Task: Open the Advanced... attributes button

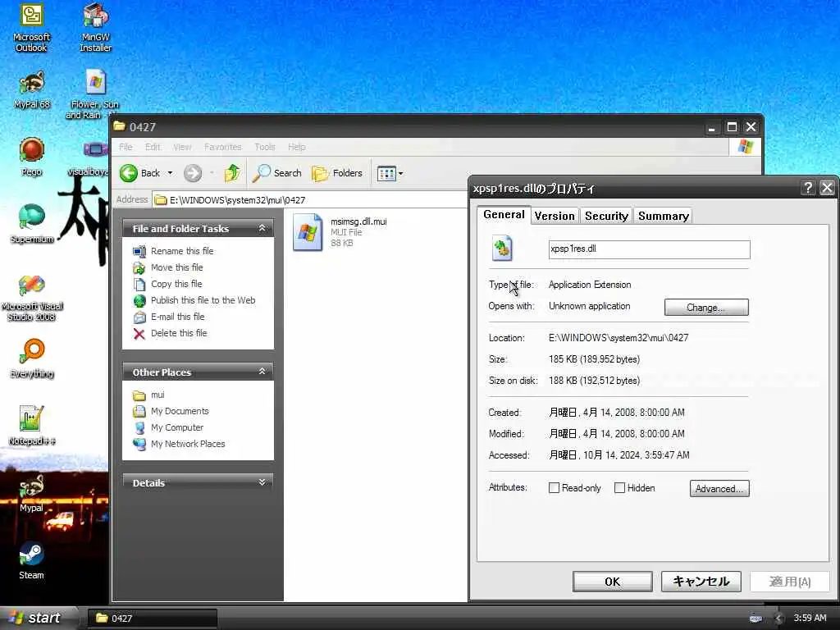Action: coord(719,489)
